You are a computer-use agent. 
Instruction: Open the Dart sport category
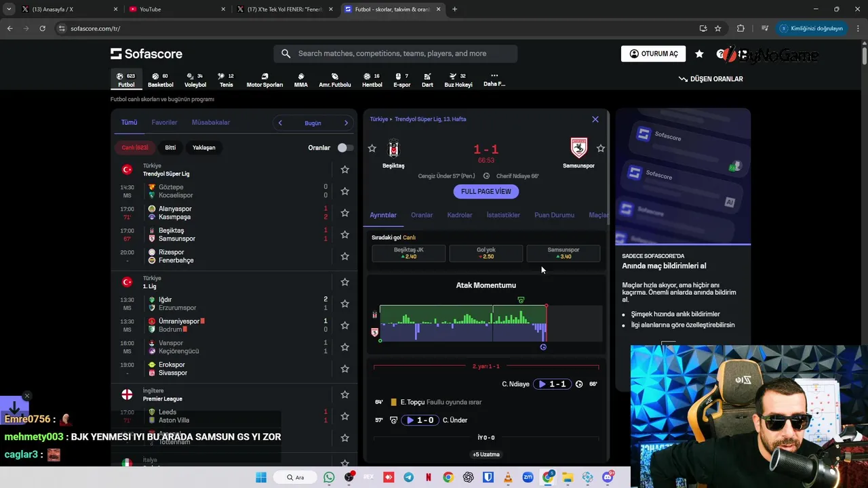[427, 80]
